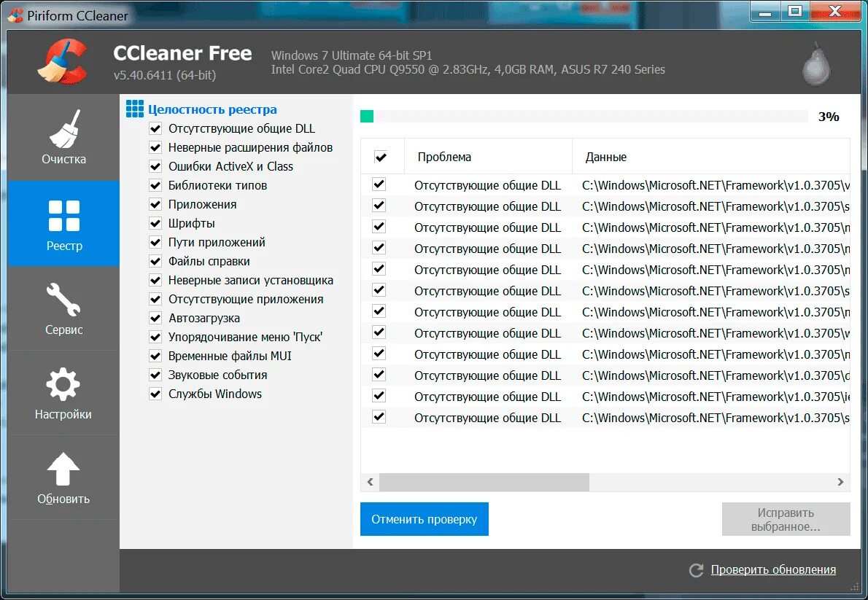This screenshot has width=868, height=600.
Task: Minimize the CCleaner window
Action: click(766, 12)
